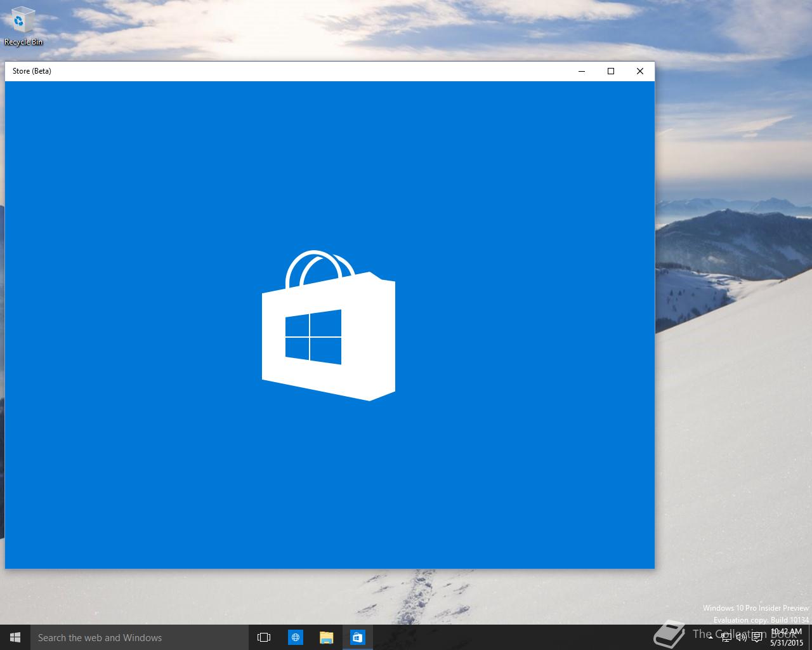Focus the 'Search the web and Windows' box
This screenshot has height=650, width=812.
140,637
